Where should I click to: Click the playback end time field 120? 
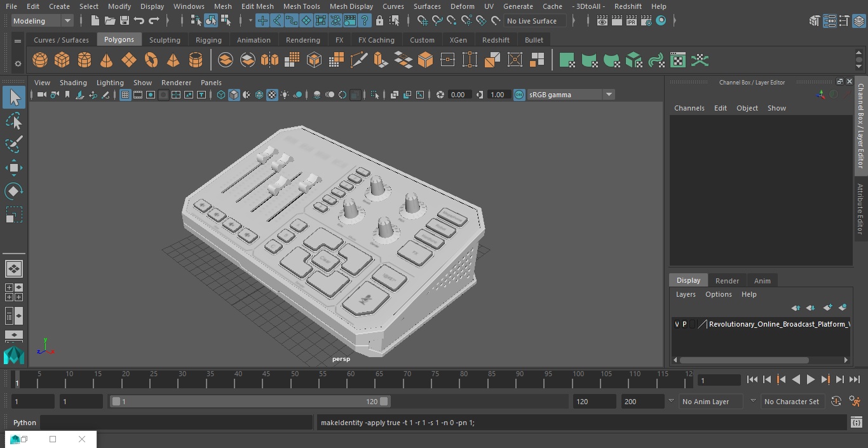(594, 402)
